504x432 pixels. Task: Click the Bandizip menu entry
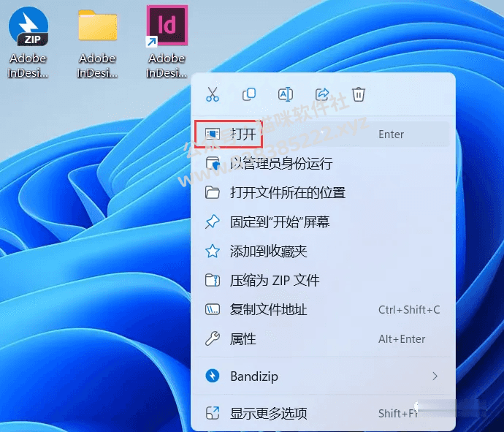coord(323,376)
